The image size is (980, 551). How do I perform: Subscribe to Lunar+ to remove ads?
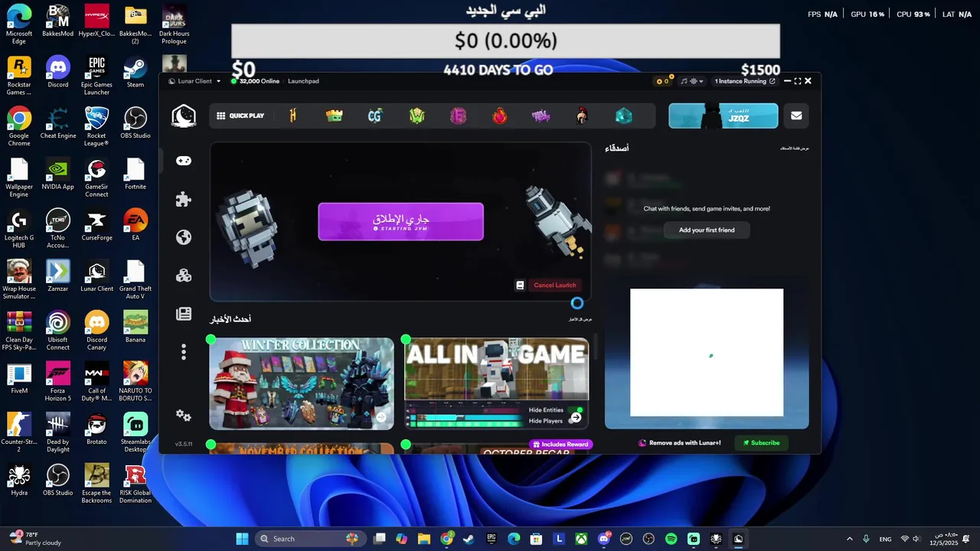point(761,442)
